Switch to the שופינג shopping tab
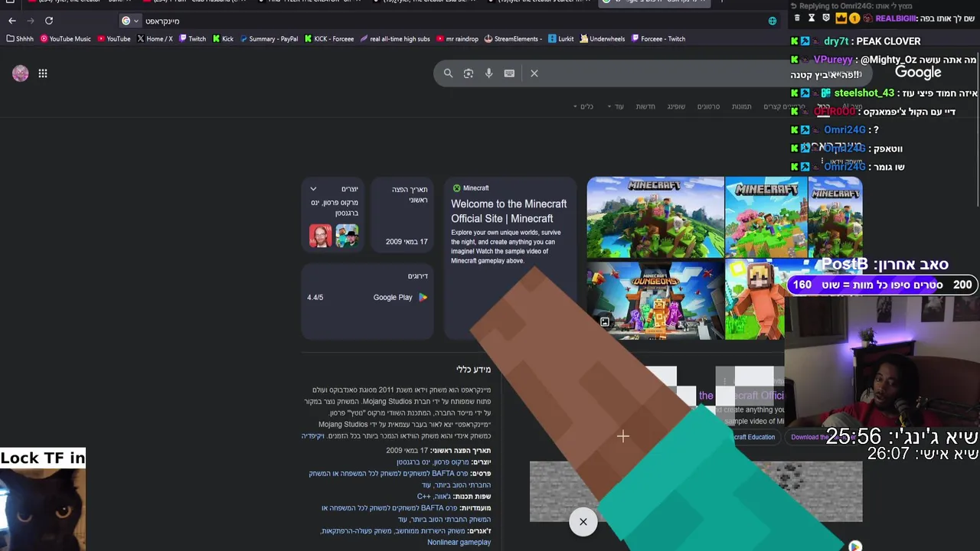Image resolution: width=980 pixels, height=551 pixels. tap(676, 106)
